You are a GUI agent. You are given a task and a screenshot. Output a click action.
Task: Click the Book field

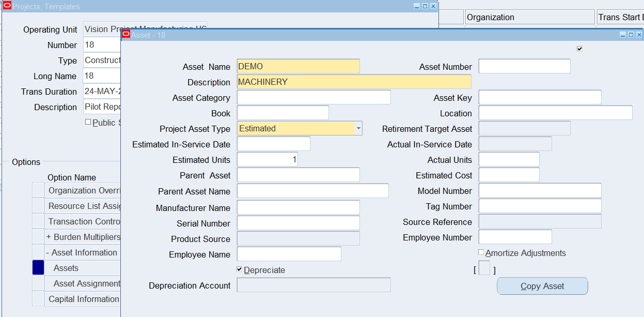pyautogui.click(x=283, y=113)
